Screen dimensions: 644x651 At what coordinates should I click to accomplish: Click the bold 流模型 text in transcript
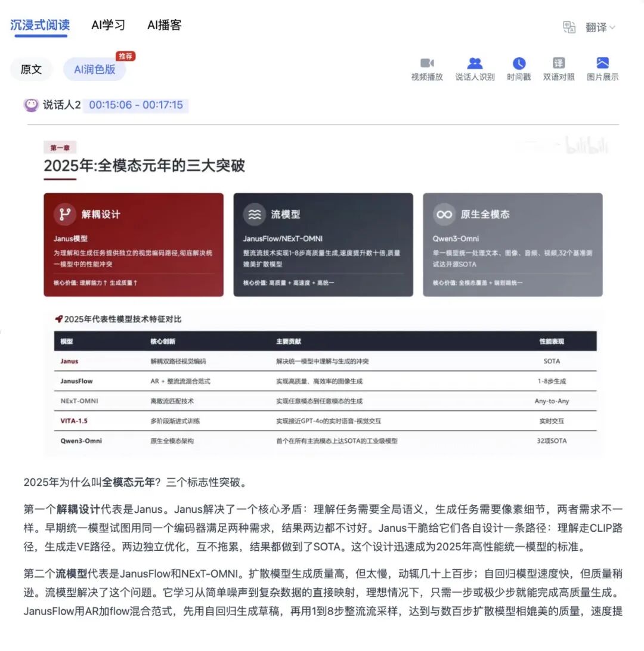72,573
